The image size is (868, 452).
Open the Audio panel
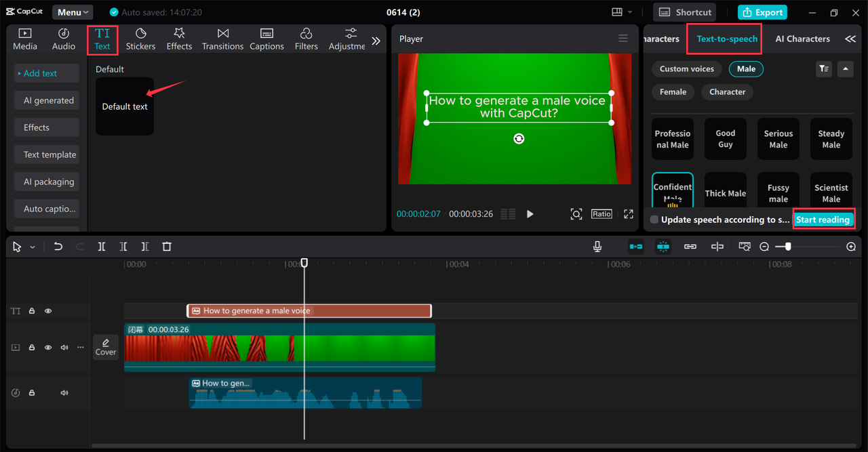(x=64, y=39)
